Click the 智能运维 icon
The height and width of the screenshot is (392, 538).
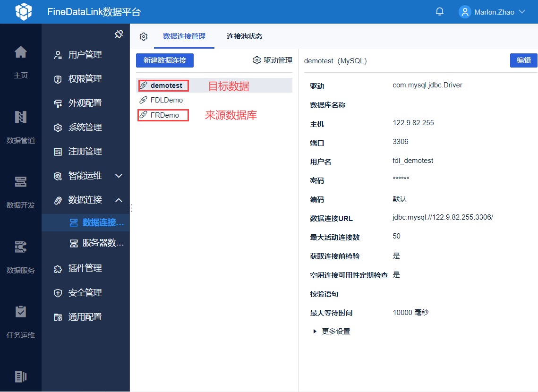tap(58, 176)
